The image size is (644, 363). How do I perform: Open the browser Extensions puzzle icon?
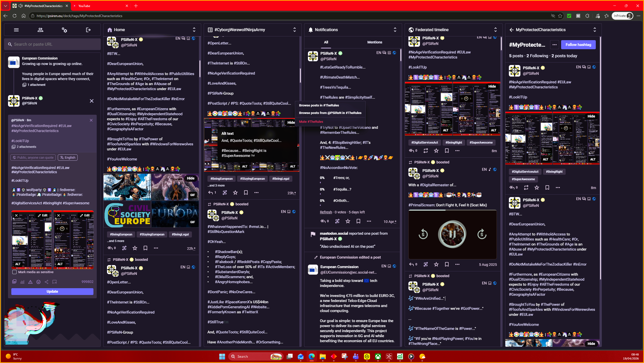click(x=587, y=16)
